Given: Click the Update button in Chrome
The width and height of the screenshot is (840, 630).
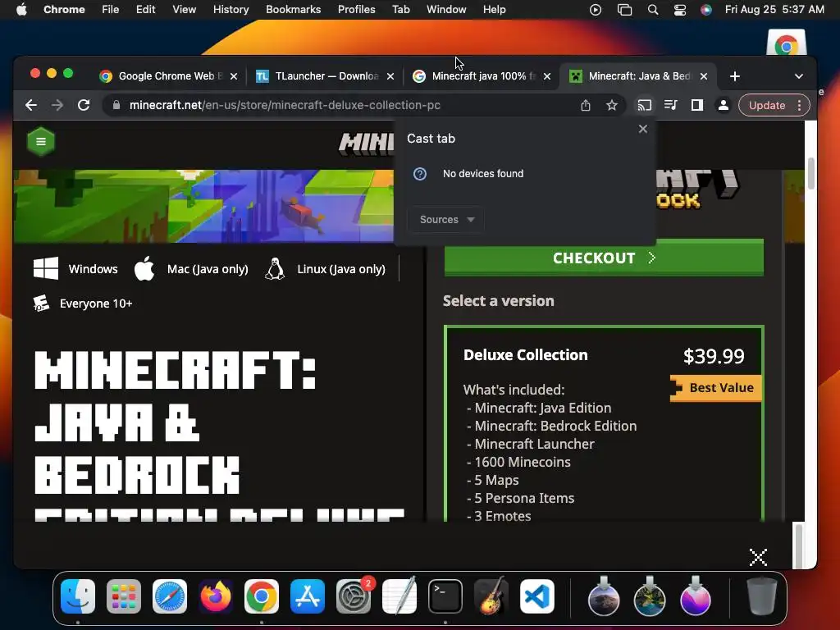Looking at the screenshot, I should (767, 105).
